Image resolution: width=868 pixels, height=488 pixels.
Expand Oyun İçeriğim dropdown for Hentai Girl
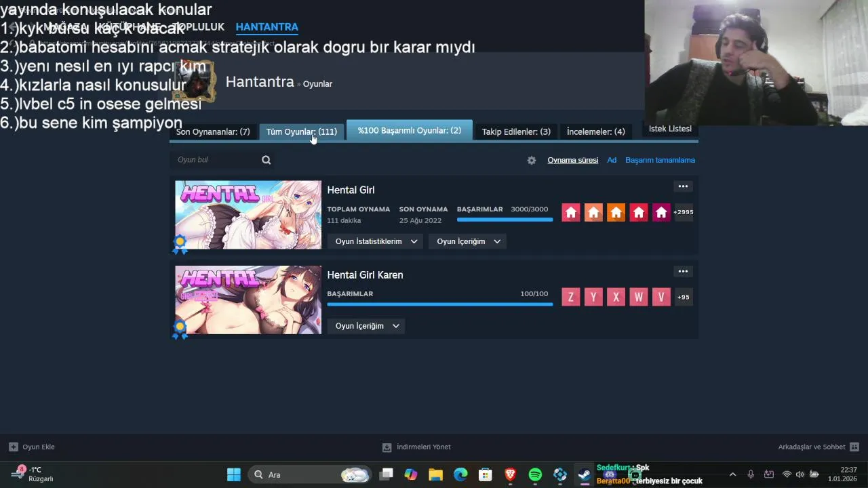coord(468,241)
